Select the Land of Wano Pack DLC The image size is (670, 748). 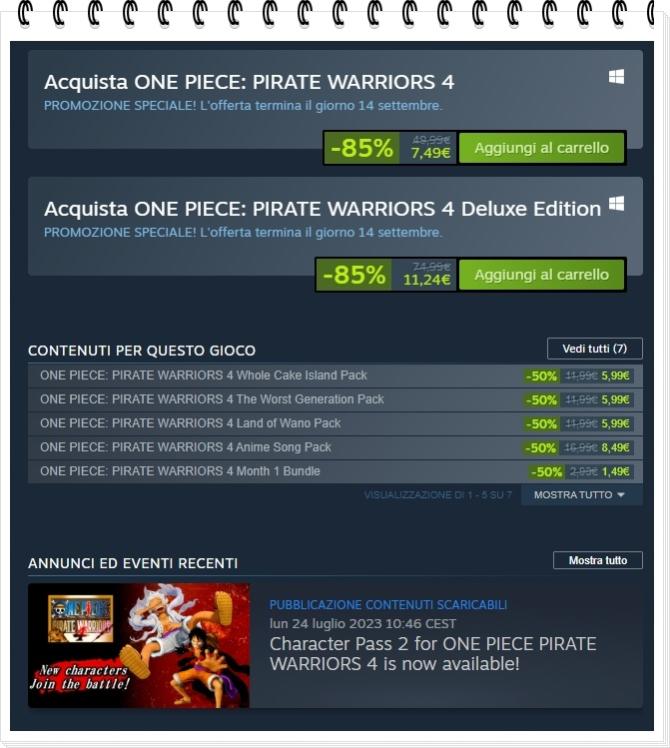point(335,424)
